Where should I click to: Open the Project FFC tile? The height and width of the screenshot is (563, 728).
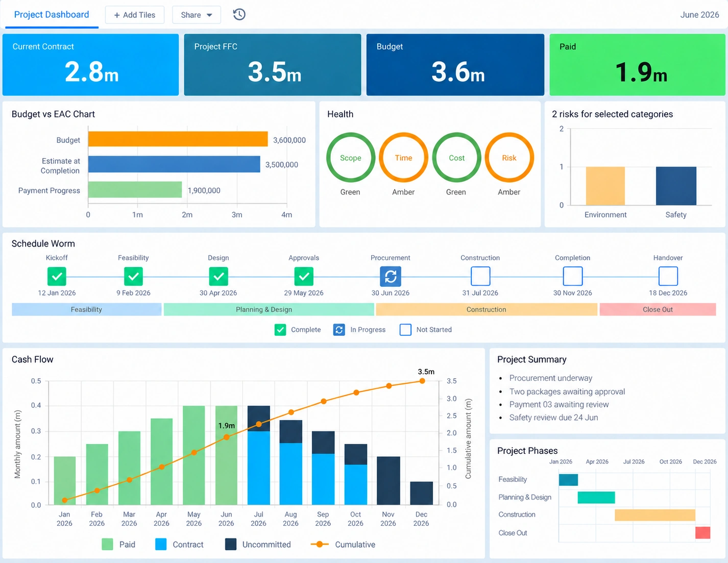point(273,65)
